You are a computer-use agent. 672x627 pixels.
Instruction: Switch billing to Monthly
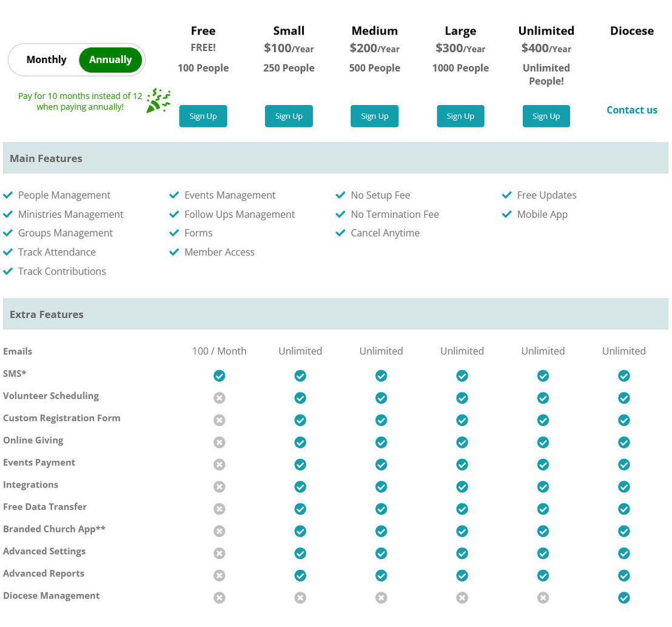click(x=46, y=59)
